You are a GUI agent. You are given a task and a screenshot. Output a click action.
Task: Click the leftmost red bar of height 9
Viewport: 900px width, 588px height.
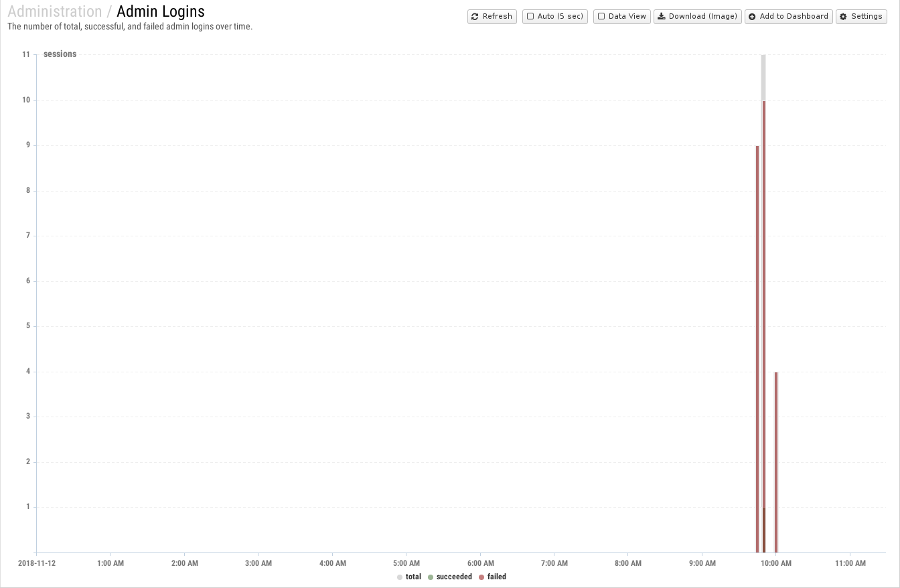point(757,348)
